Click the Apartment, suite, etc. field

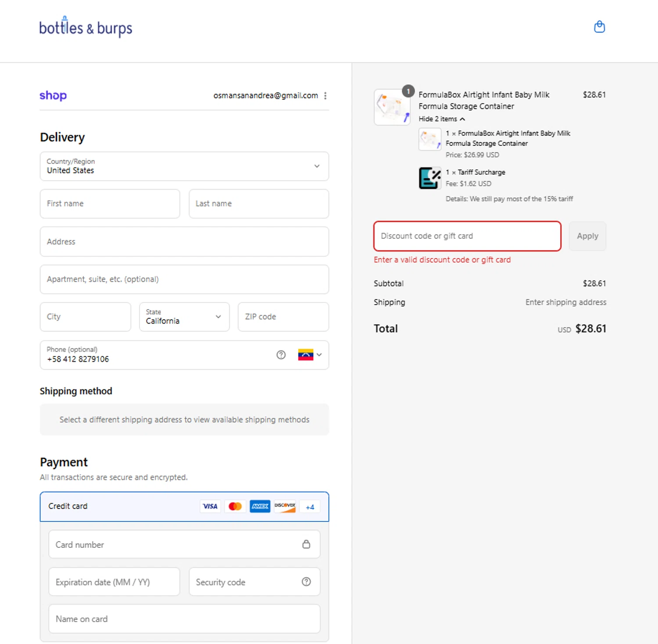coord(184,279)
